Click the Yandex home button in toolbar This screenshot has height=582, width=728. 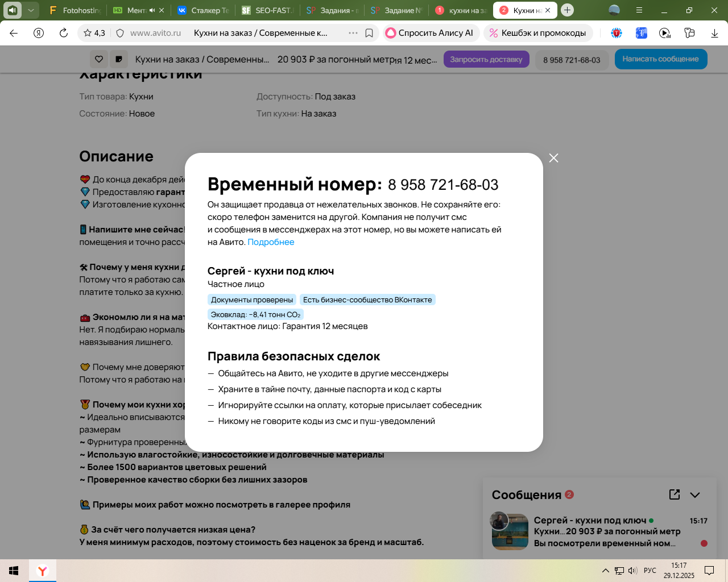(39, 33)
